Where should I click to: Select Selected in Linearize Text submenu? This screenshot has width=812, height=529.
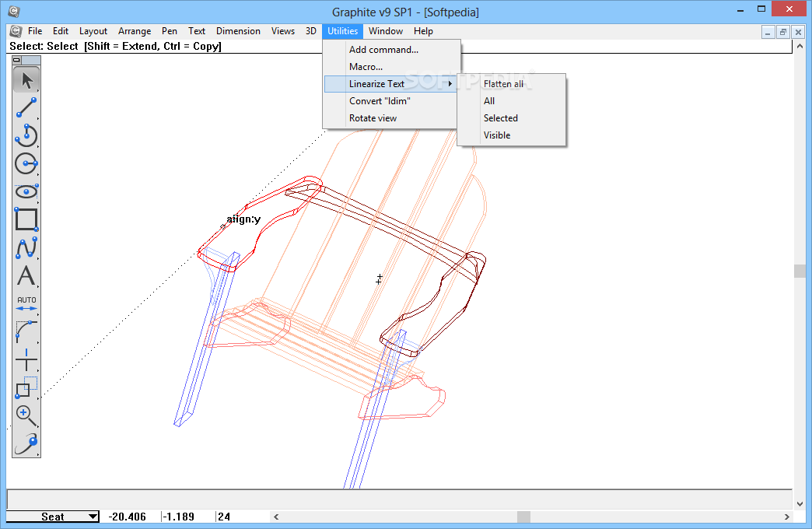[x=512, y=118]
